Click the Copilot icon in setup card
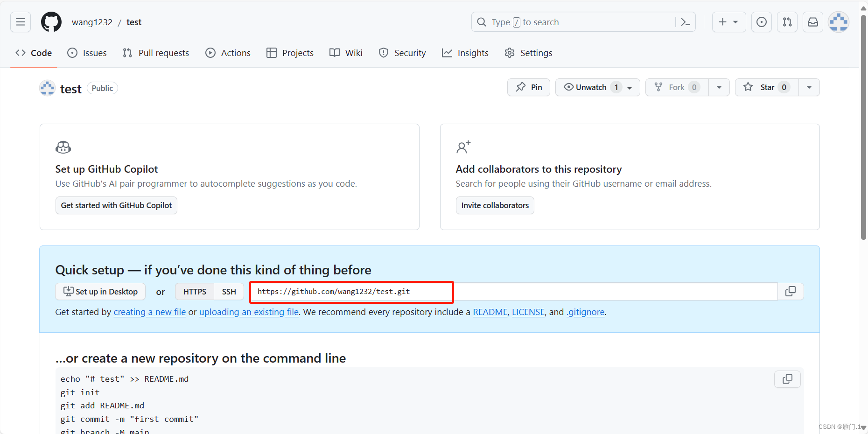The image size is (868, 434). [x=63, y=147]
